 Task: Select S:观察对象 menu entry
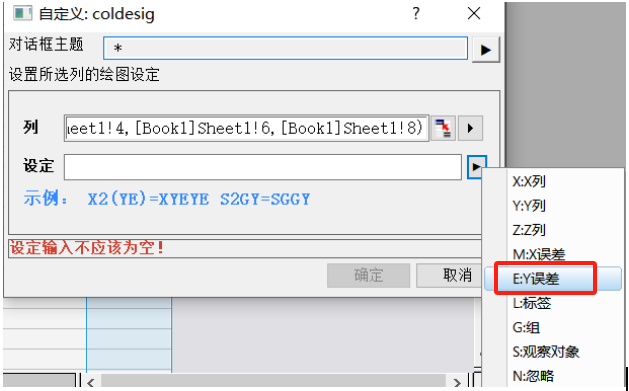[554, 352]
